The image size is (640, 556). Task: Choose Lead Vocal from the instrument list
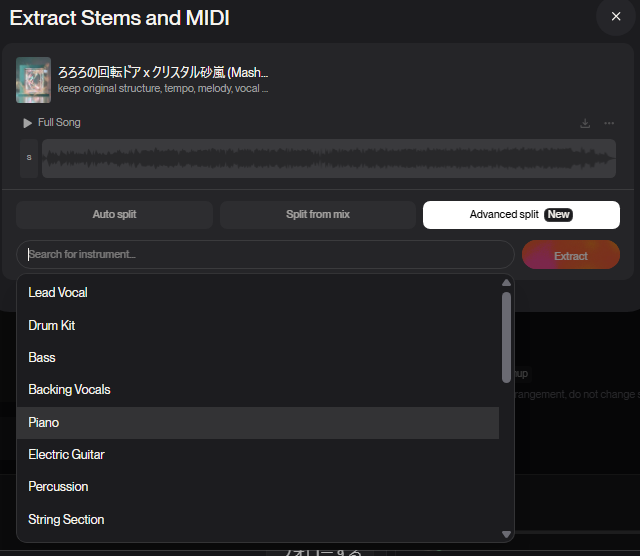258,292
